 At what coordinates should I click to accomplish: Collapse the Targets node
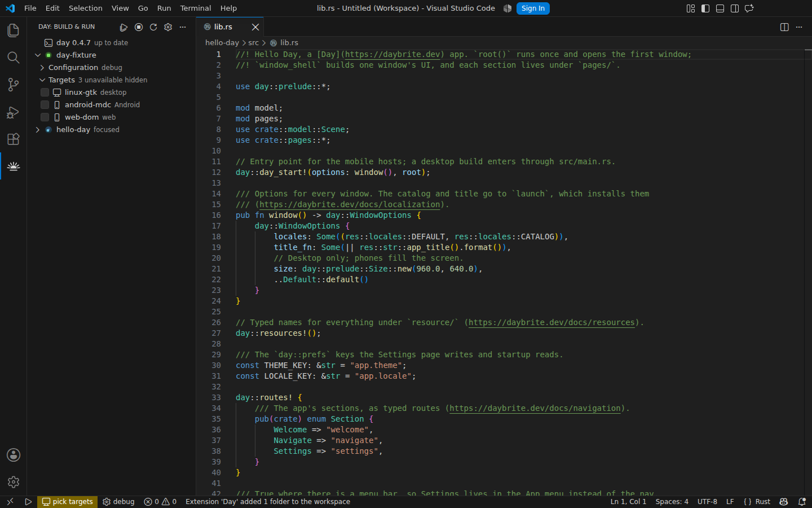pos(42,80)
